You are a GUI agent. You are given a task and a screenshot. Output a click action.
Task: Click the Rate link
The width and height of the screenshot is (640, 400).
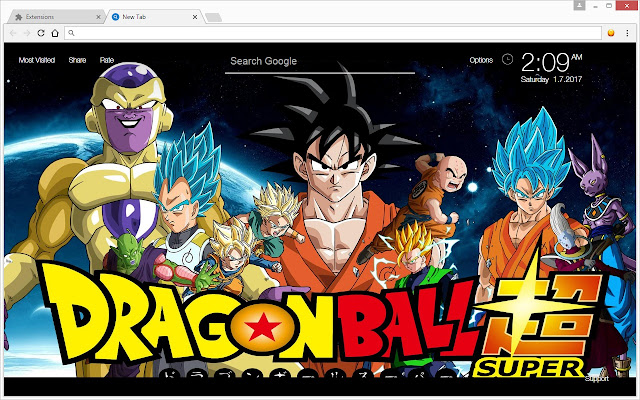coord(107,60)
